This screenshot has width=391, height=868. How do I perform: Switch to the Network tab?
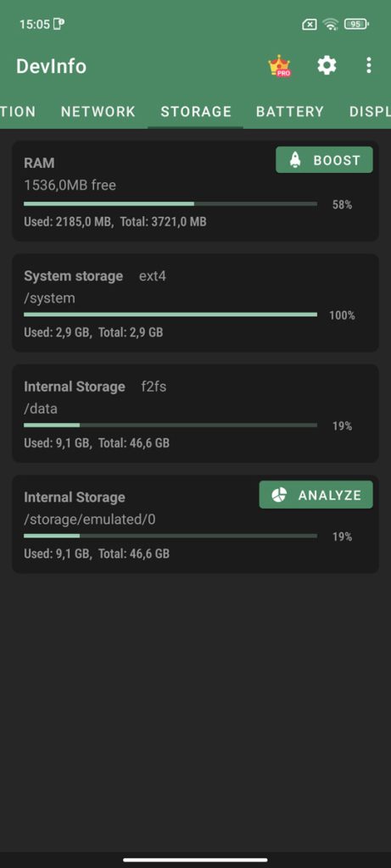coord(98,111)
